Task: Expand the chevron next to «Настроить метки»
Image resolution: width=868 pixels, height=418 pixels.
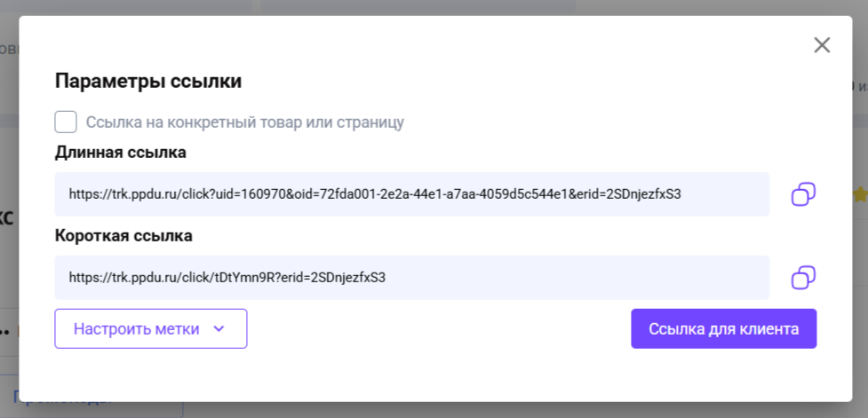Action: [x=219, y=328]
